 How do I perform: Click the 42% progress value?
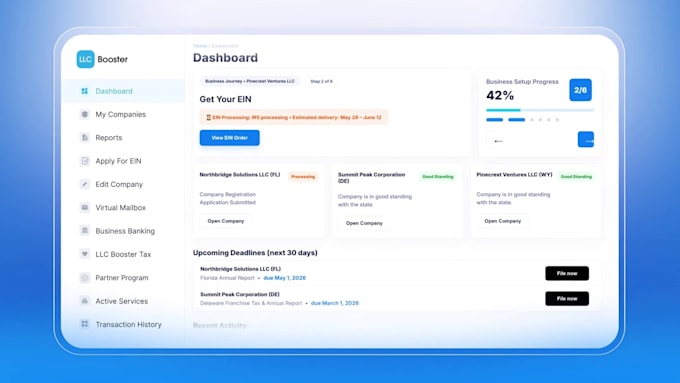500,95
